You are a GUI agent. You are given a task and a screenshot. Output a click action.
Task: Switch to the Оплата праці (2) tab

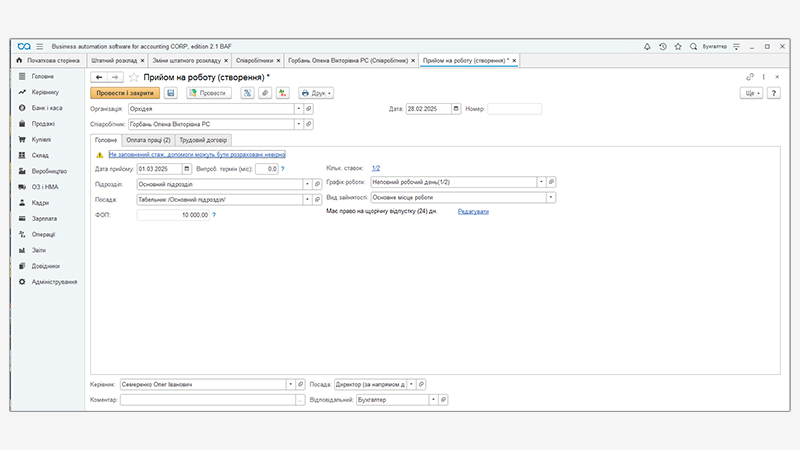148,140
